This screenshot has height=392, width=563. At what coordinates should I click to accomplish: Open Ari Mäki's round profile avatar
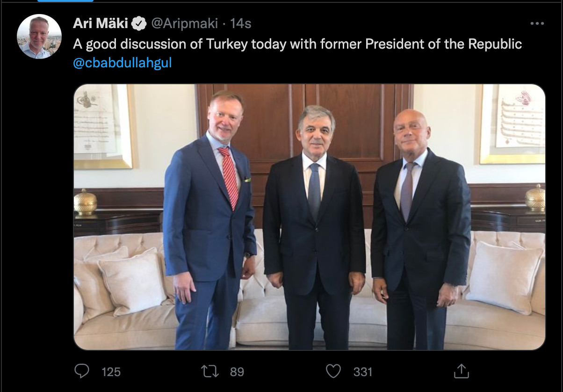pos(39,36)
